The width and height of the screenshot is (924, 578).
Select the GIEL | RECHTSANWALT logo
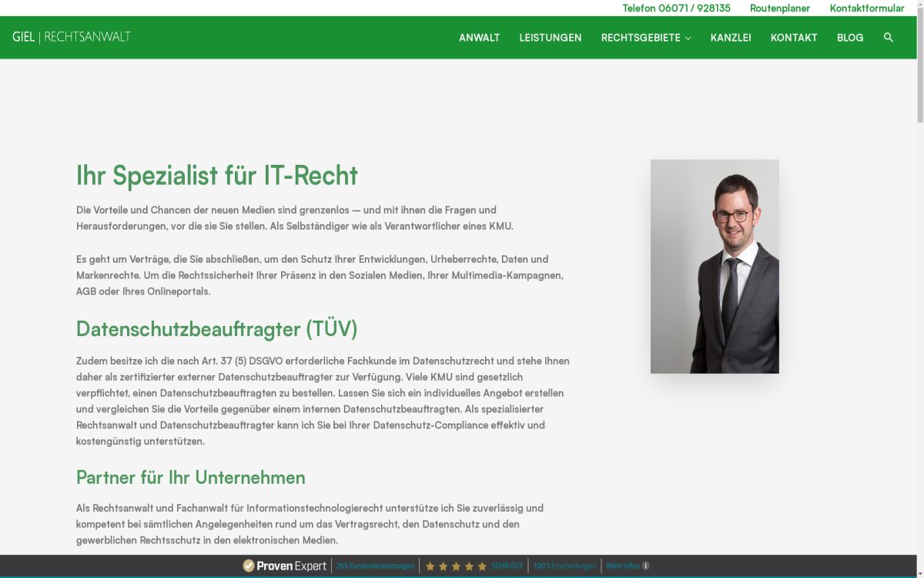click(71, 36)
